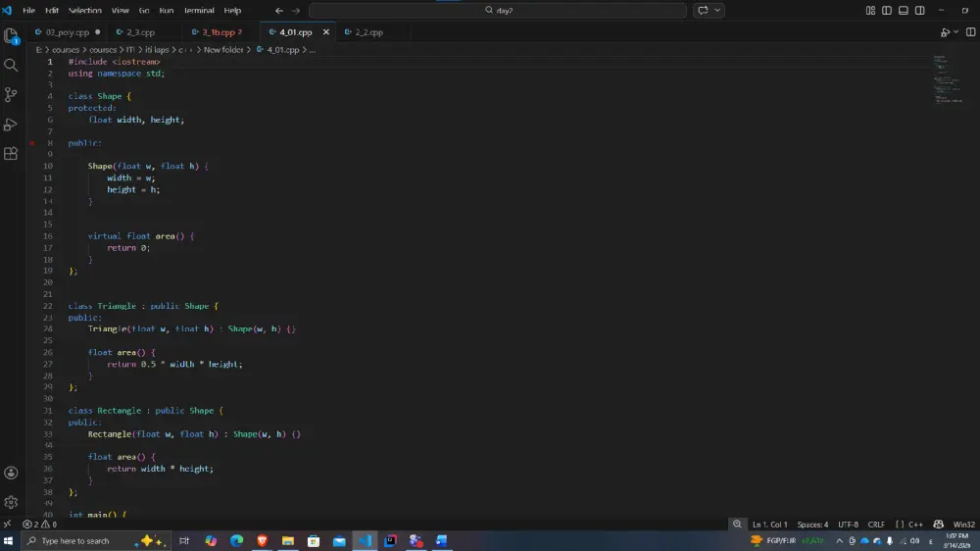Switch to the 03_poly.cpp tab
This screenshot has width=980, height=551.
[67, 32]
